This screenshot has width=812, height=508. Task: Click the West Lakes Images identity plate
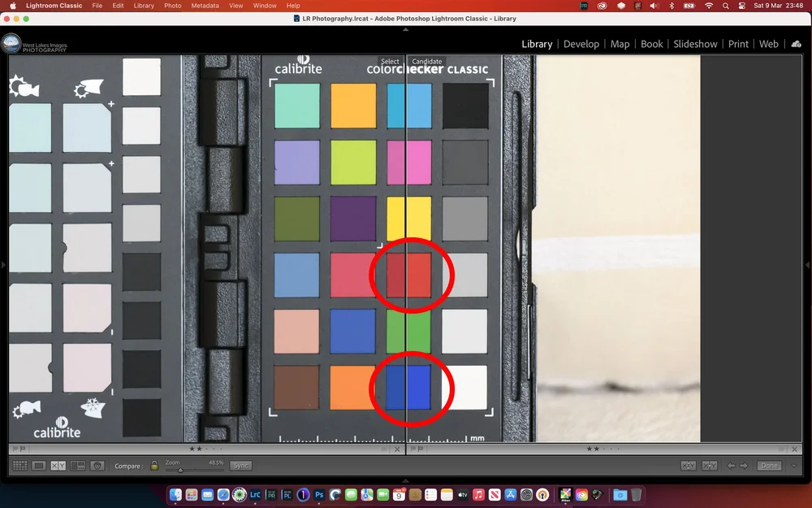tap(35, 44)
